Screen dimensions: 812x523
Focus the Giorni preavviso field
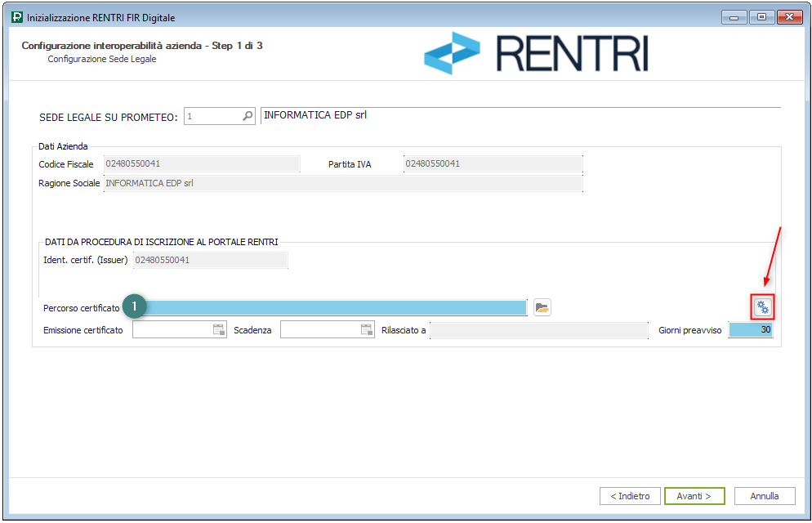click(x=750, y=330)
